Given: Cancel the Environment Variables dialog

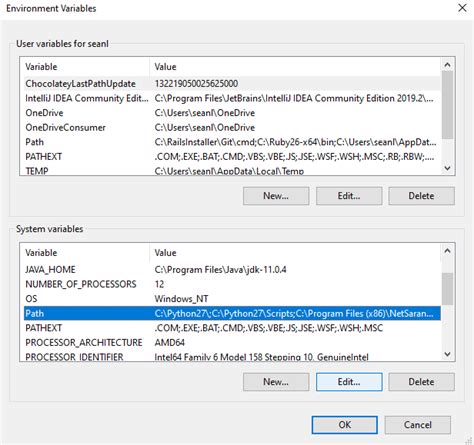Looking at the screenshot, I should [418, 425].
